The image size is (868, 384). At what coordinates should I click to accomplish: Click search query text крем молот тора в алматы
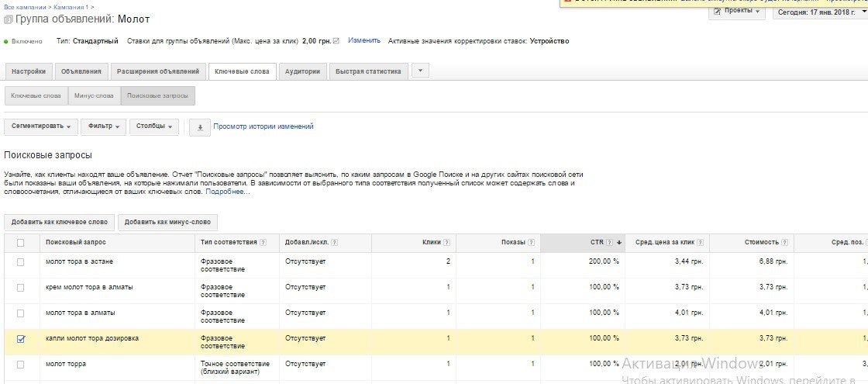(x=89, y=287)
